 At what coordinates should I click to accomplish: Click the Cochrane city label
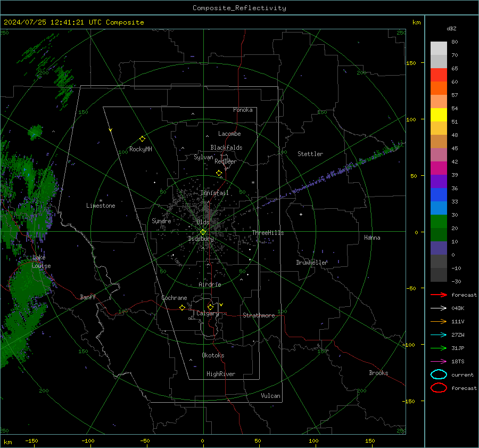pos(174,298)
